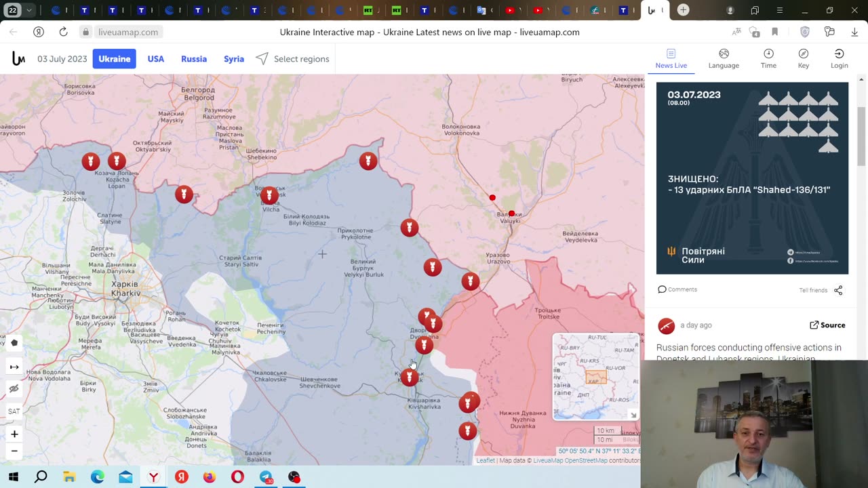The width and height of the screenshot is (868, 488).
Task: Open Firefox from the taskbar
Action: (x=209, y=477)
